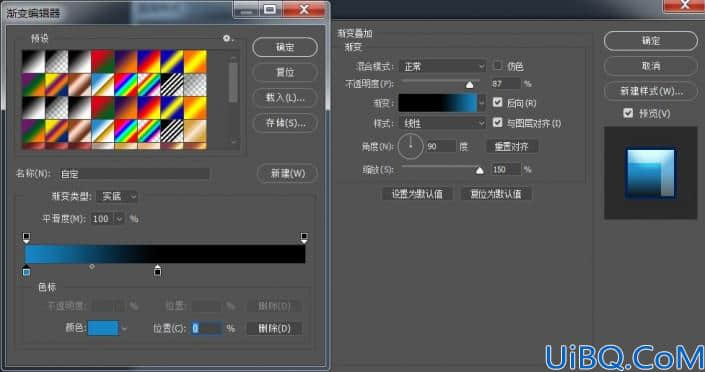
Task: Select the blue color stop under gradient bar
Action: [27, 271]
